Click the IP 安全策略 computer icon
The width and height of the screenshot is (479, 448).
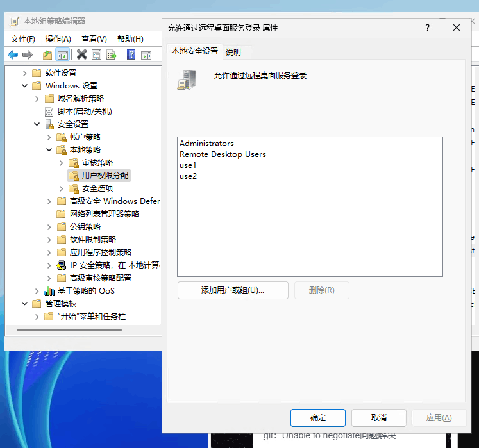[x=61, y=265]
